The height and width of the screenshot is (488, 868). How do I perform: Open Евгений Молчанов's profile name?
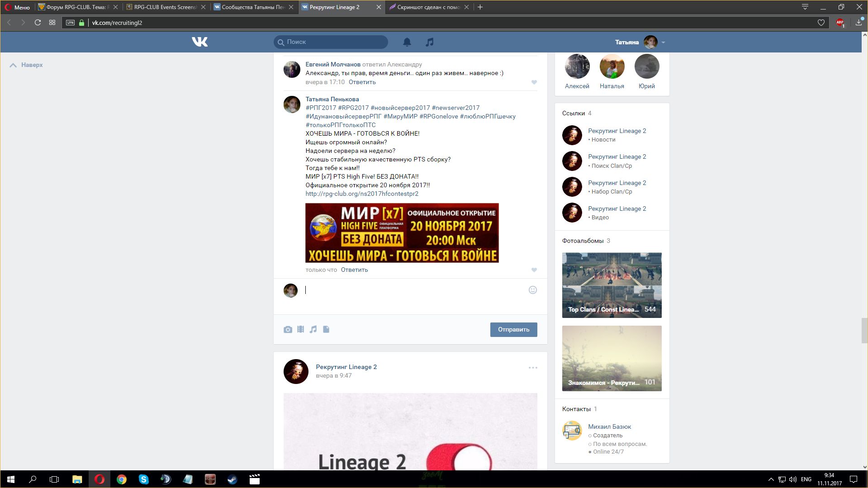[333, 64]
